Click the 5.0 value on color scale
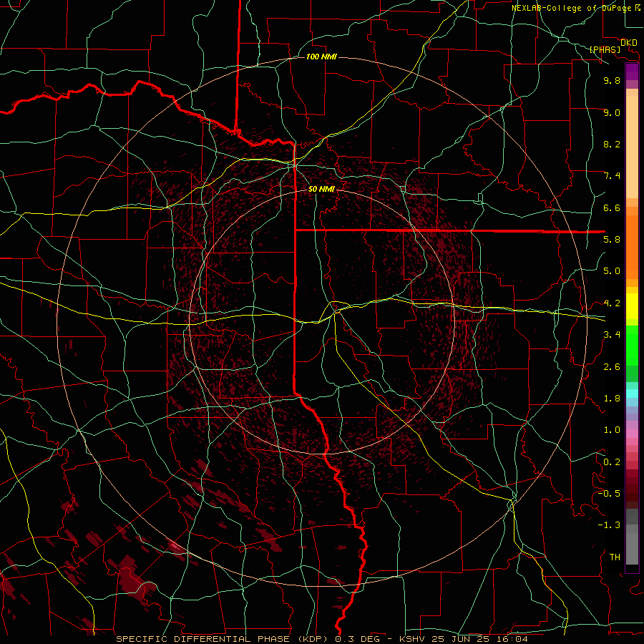Image resolution: width=644 pixels, height=644 pixels. [x=612, y=271]
